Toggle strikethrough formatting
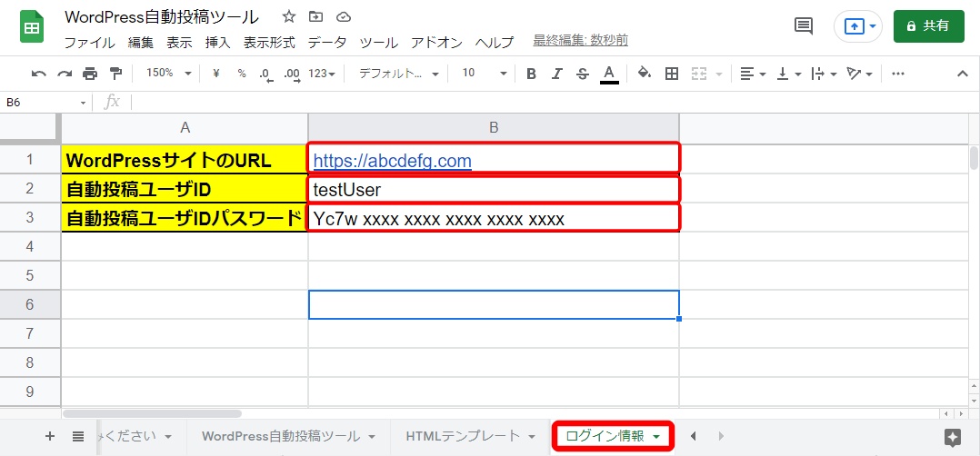The image size is (980, 456). pos(583,74)
